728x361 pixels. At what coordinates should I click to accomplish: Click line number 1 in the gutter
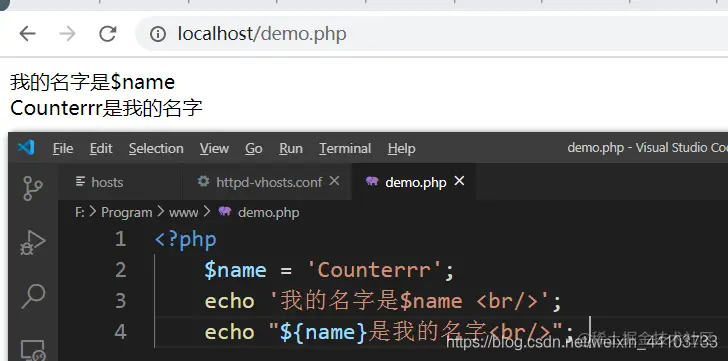121,239
